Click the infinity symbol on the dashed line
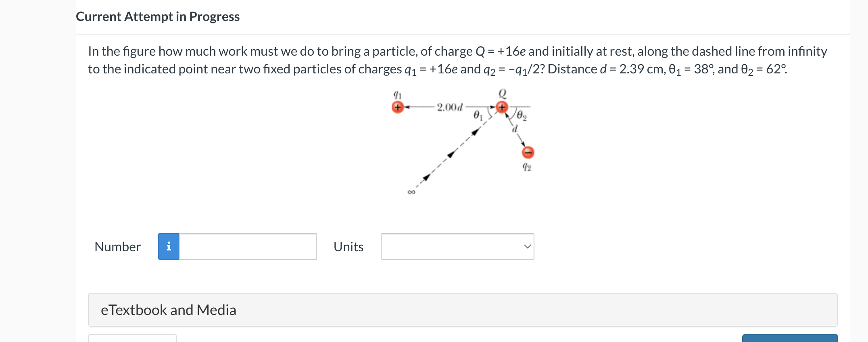868x342 pixels. click(411, 192)
